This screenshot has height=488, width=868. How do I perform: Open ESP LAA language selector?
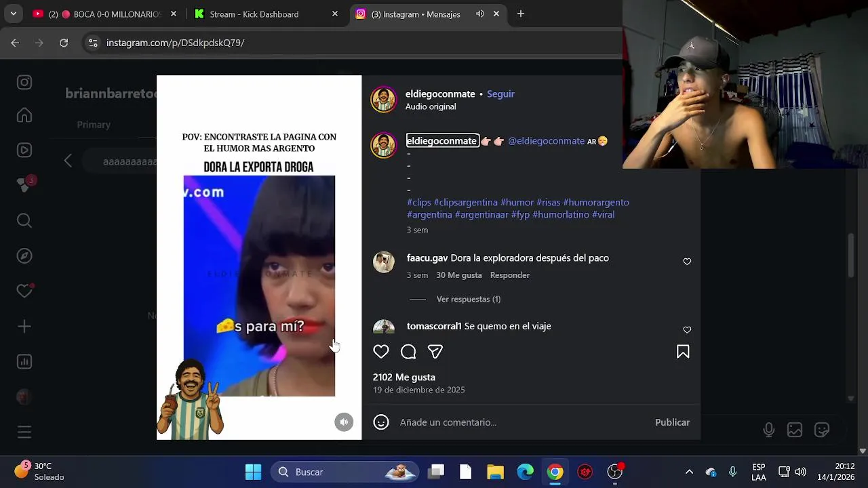pos(759,472)
